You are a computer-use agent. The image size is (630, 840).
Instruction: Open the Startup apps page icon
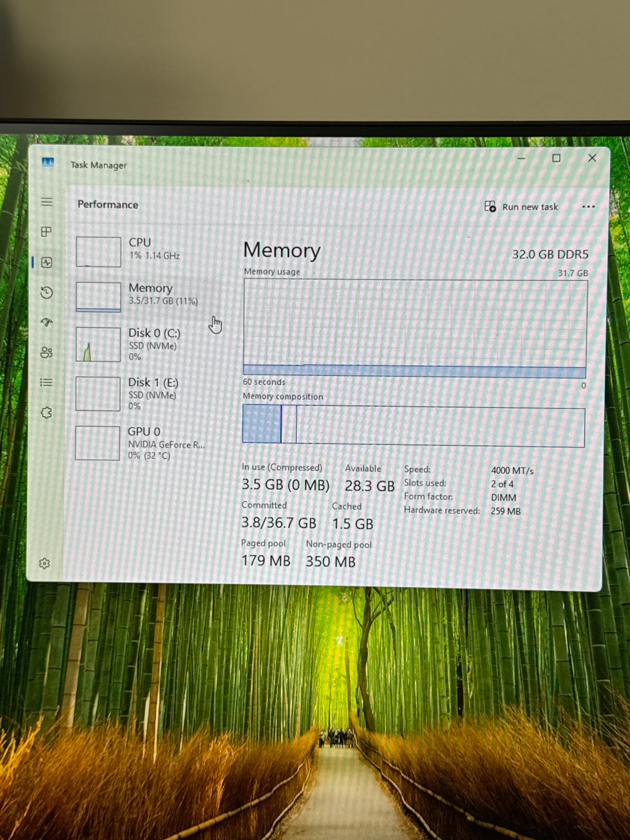(47, 322)
